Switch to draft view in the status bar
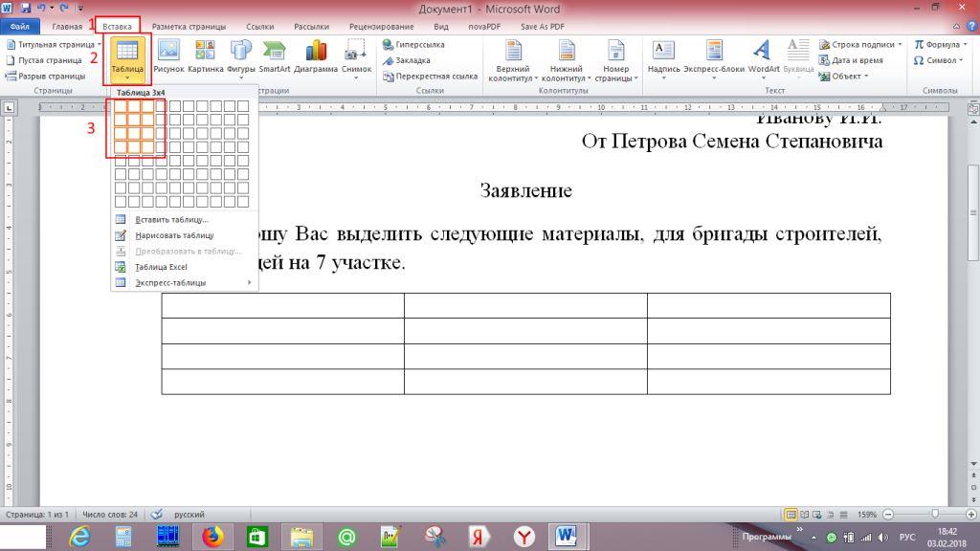 [842, 515]
